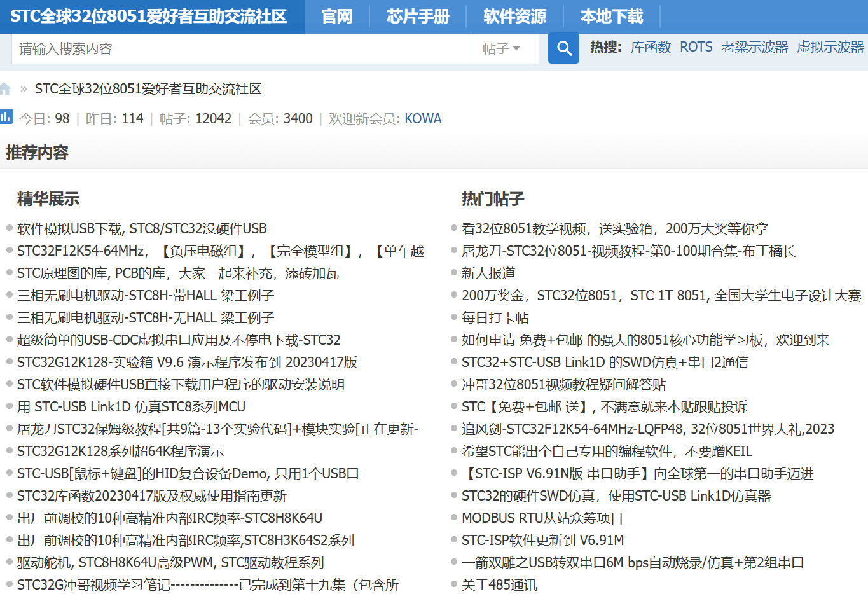Open hot post 一箭双雕之USB转双串口6M bps

(x=633, y=562)
